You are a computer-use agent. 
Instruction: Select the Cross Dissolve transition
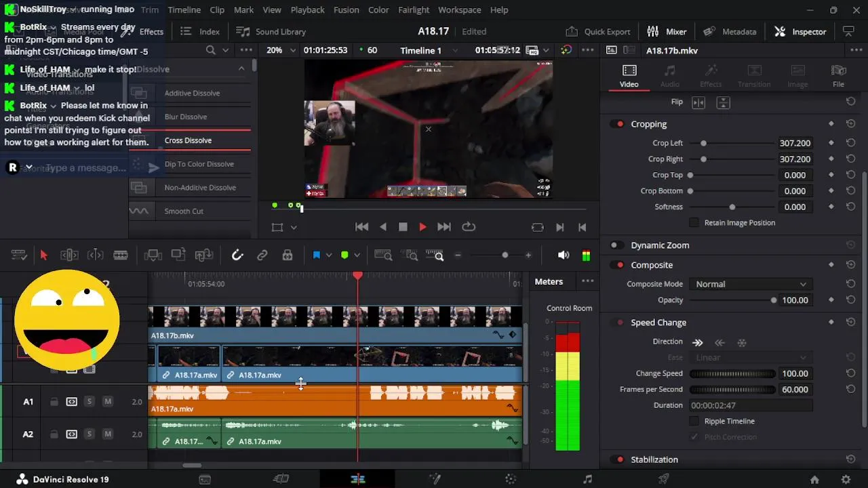pyautogui.click(x=189, y=140)
